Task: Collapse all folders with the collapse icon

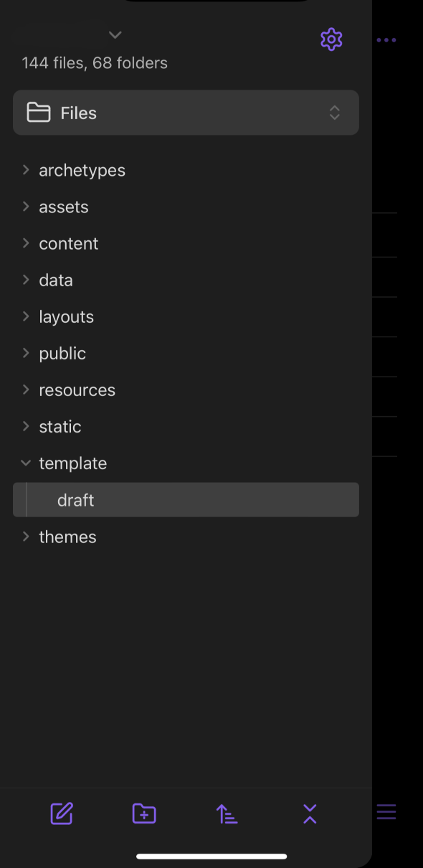Action: coord(310,813)
